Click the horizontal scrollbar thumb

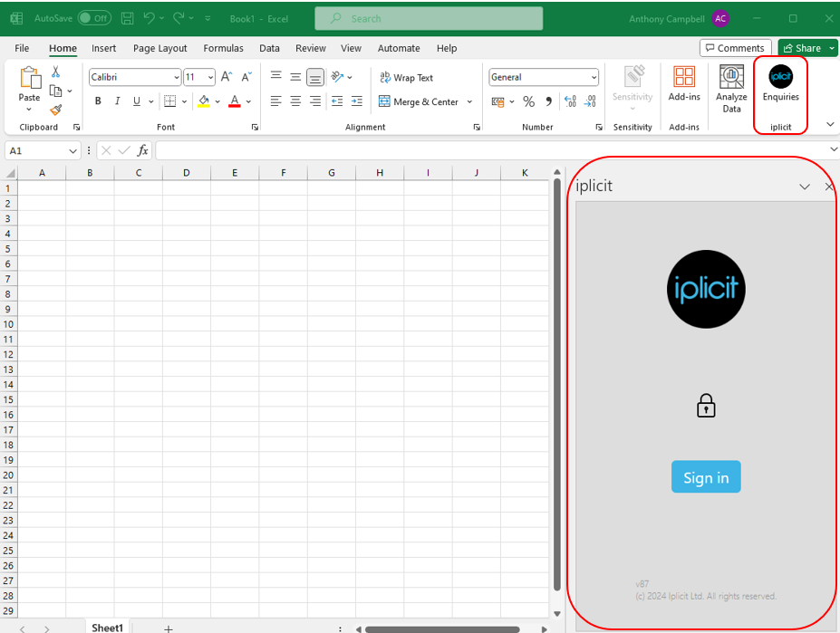coord(442,629)
